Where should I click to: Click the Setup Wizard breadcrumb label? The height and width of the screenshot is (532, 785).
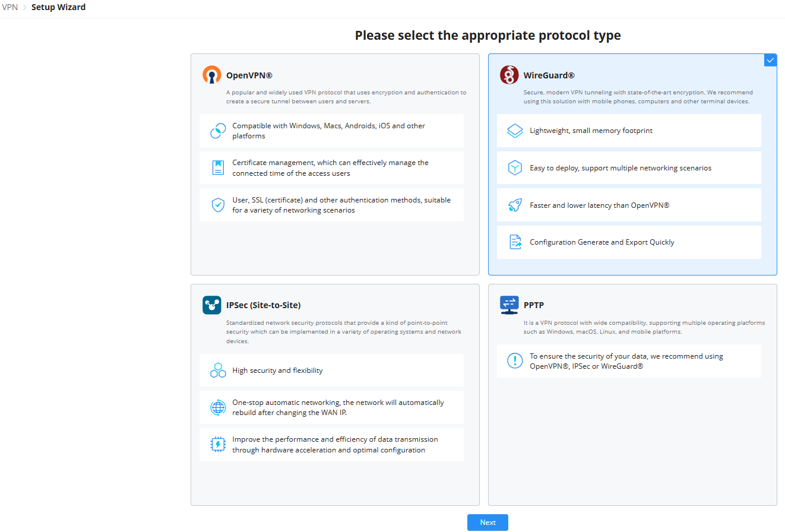58,7
